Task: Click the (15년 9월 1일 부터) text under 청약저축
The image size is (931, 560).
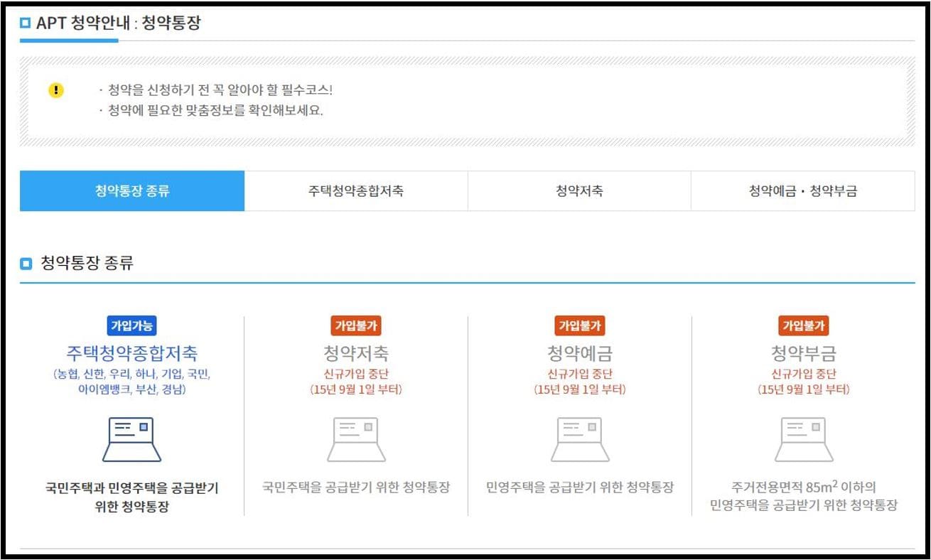Action: click(356, 389)
